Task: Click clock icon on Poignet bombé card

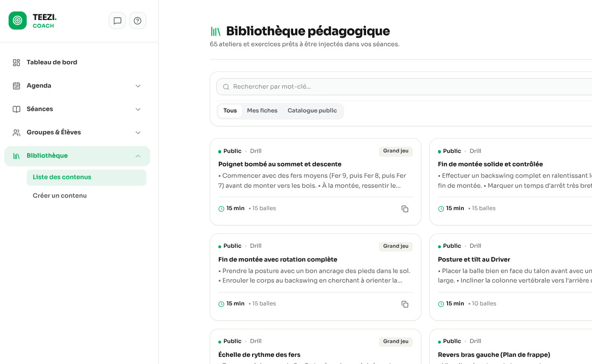Action: (221, 209)
